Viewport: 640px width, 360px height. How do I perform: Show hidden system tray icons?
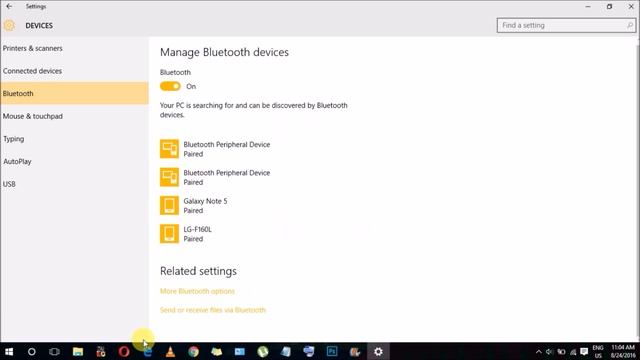pyautogui.click(x=538, y=351)
